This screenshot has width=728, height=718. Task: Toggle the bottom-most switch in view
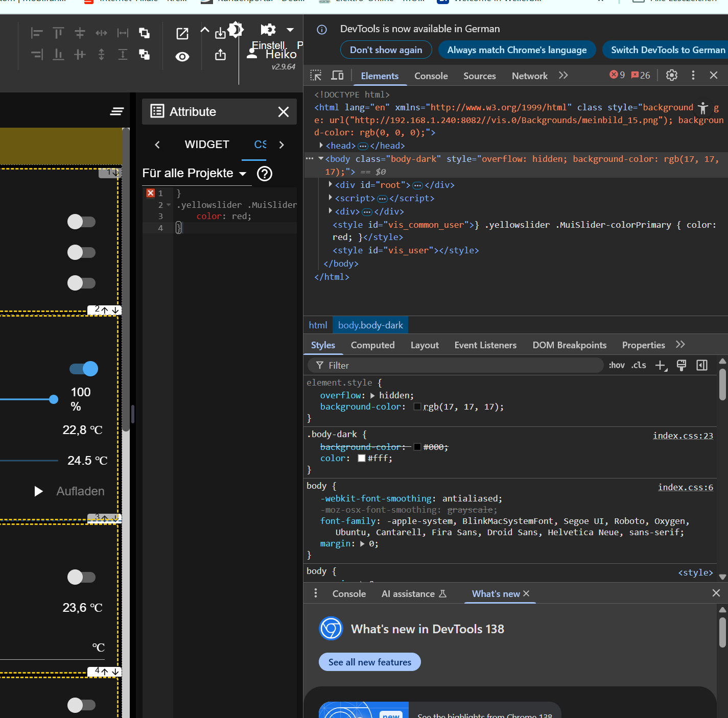(81, 705)
